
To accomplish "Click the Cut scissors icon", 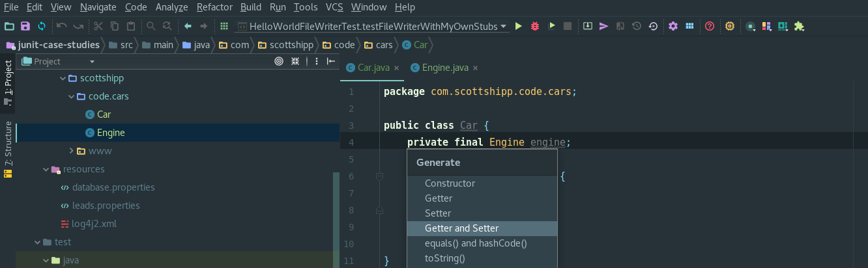I will tap(98, 26).
